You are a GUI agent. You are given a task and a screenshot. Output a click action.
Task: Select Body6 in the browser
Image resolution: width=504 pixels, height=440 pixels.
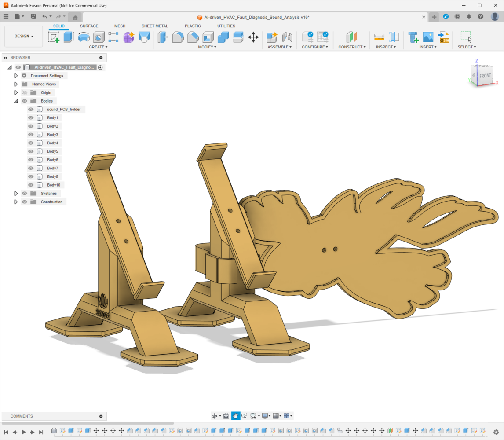(x=53, y=160)
